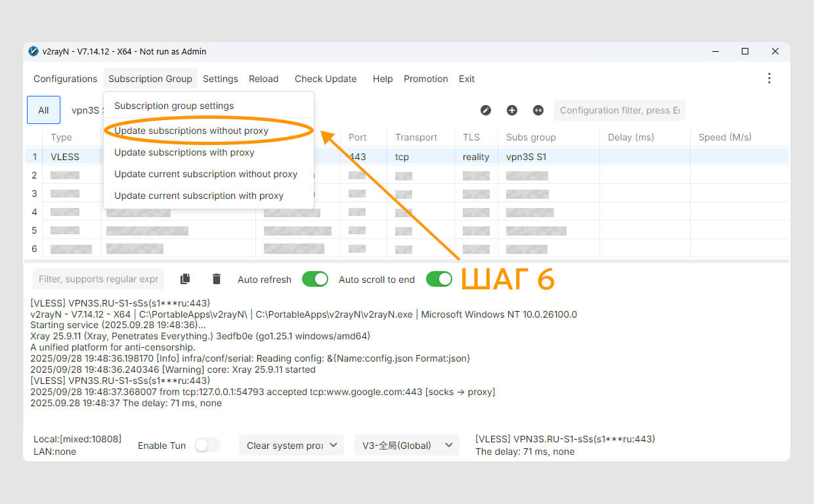Open the three-dot menu below the window controls
Viewport: 814px width, 504px height.
coord(769,78)
